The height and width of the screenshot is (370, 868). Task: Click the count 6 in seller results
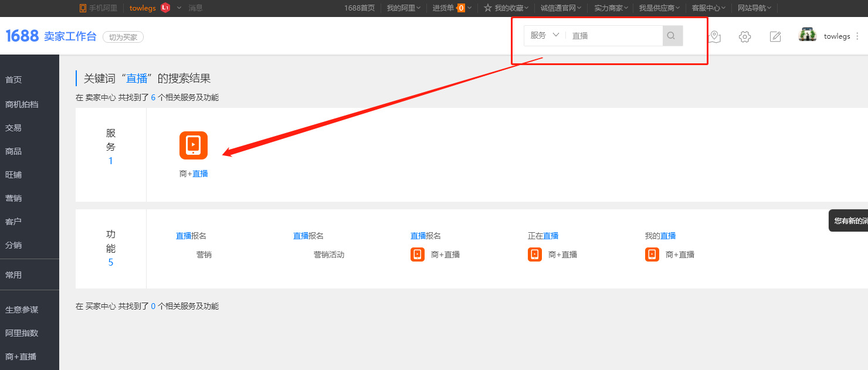153,97
